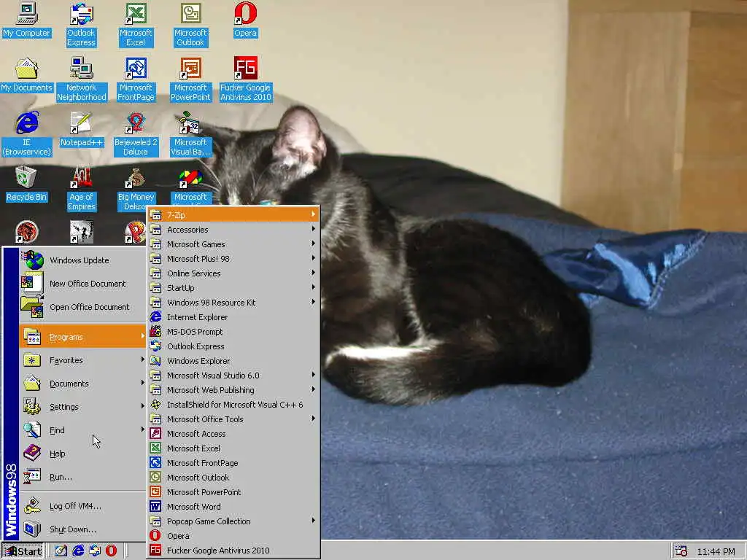Select Open Office Document
Screen dimensions: 747x560
pos(82,307)
